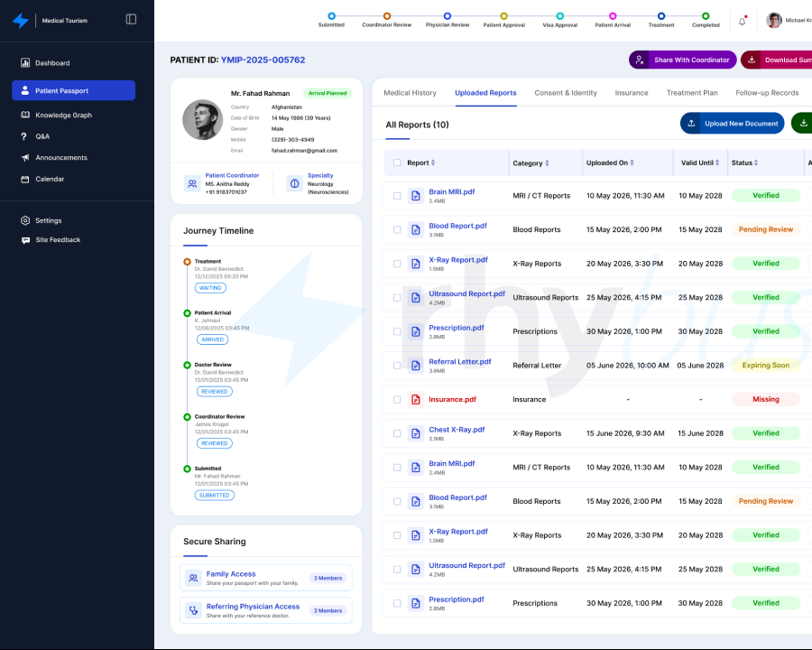Click the red Insurance.pdf file icon
The image size is (812, 650).
coord(415,399)
